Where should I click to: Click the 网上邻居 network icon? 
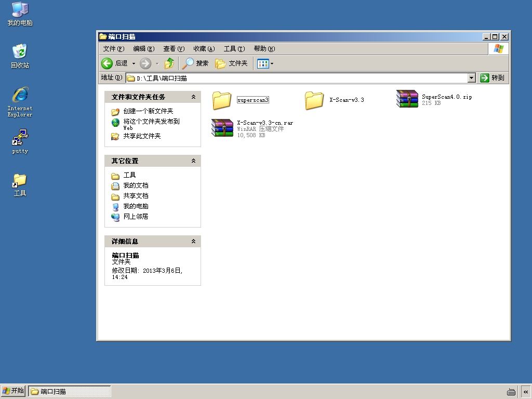coord(115,217)
